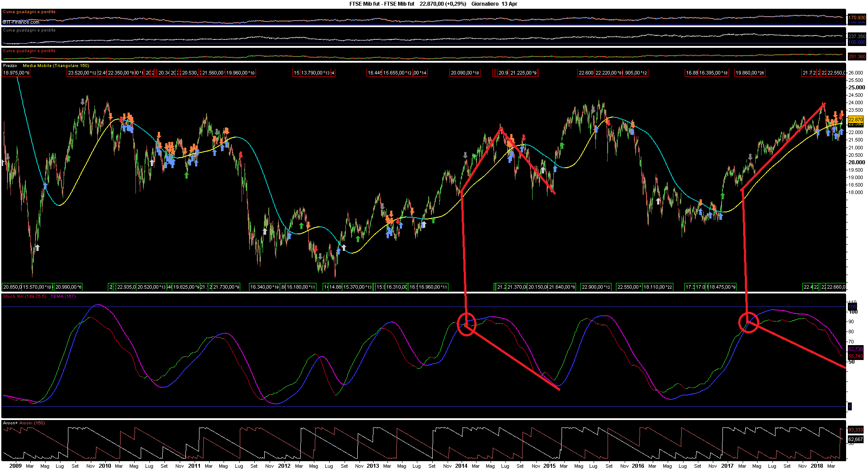Click the 2015 year label on time axis
The width and height of the screenshot is (868, 473).
click(x=549, y=466)
